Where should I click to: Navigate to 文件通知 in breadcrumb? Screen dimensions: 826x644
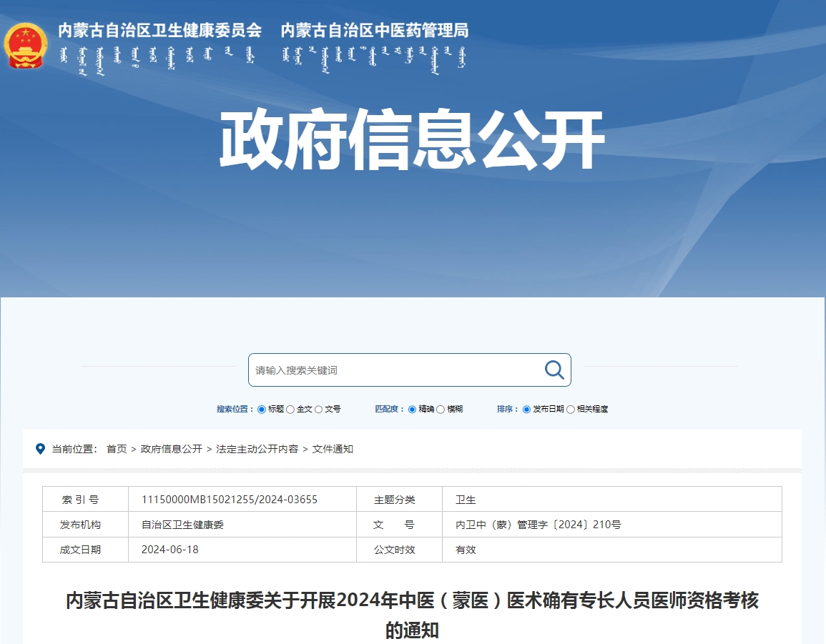tap(333, 449)
